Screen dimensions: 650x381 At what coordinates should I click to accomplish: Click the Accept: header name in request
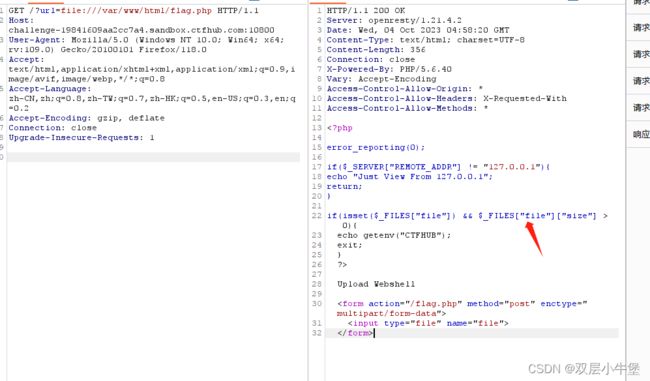pyautogui.click(x=26, y=59)
